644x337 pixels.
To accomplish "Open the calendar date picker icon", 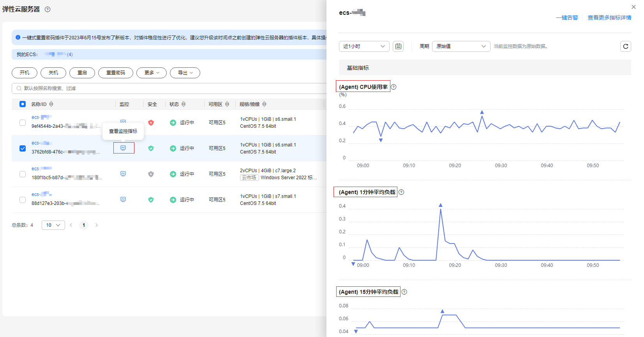I will pos(398,46).
